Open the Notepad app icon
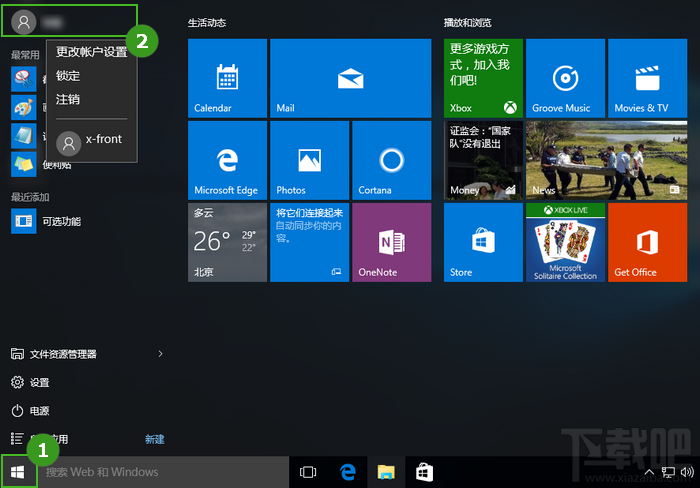 point(24,136)
